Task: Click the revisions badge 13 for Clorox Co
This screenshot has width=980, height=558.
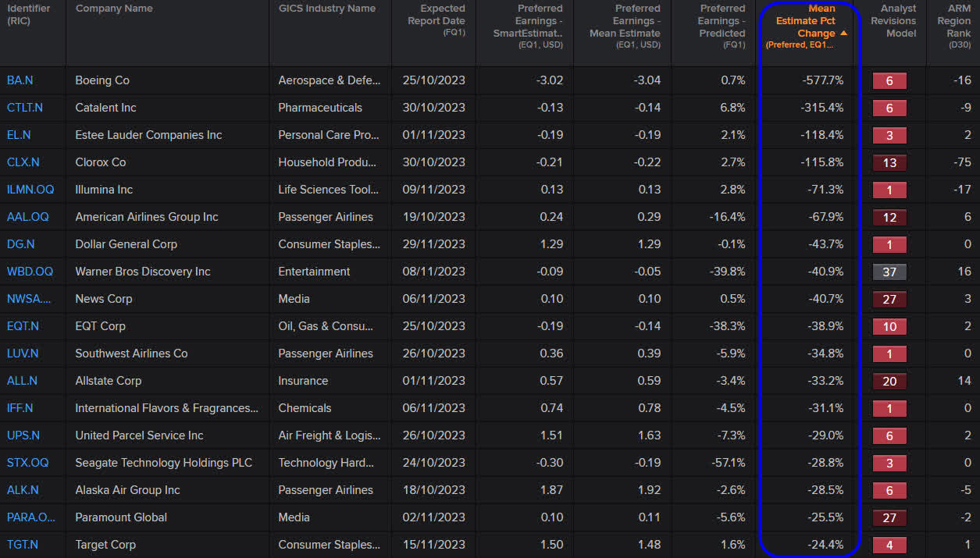Action: pyautogui.click(x=889, y=162)
